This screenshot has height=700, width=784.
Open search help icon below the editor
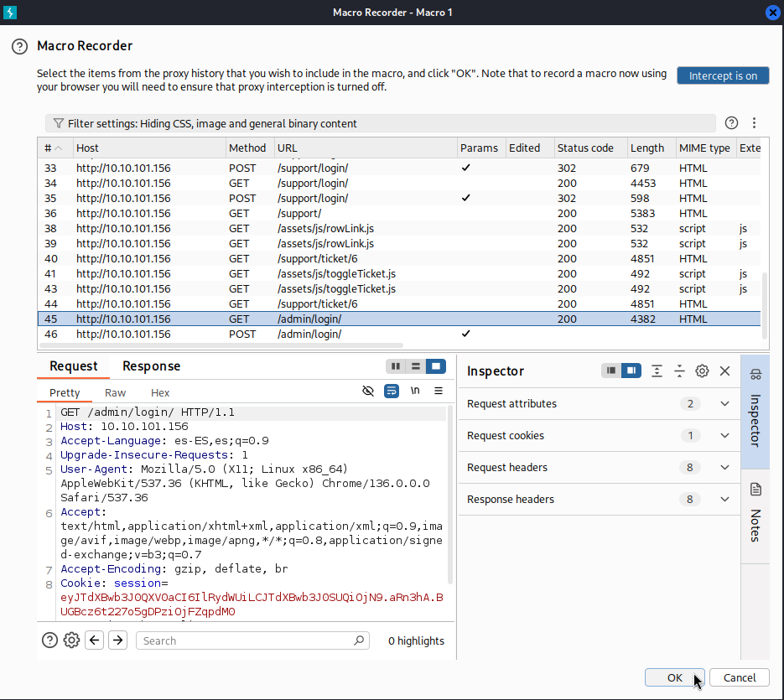click(49, 640)
